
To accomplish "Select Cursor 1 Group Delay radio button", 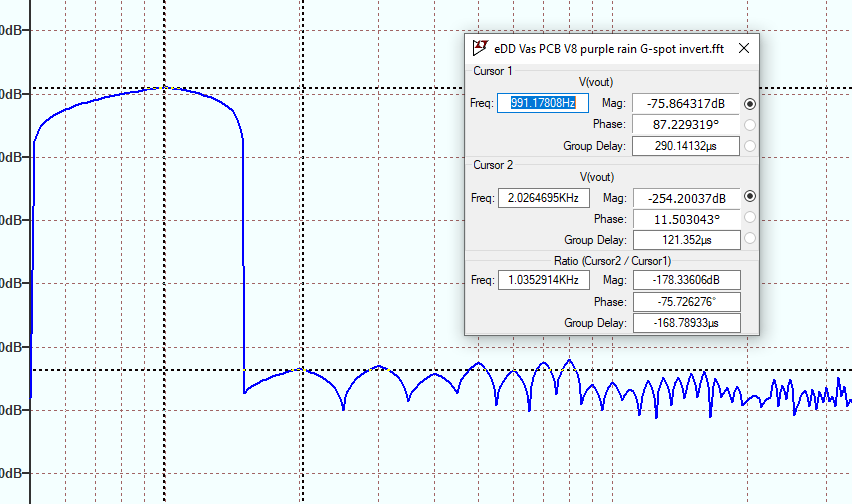I will (x=750, y=146).
